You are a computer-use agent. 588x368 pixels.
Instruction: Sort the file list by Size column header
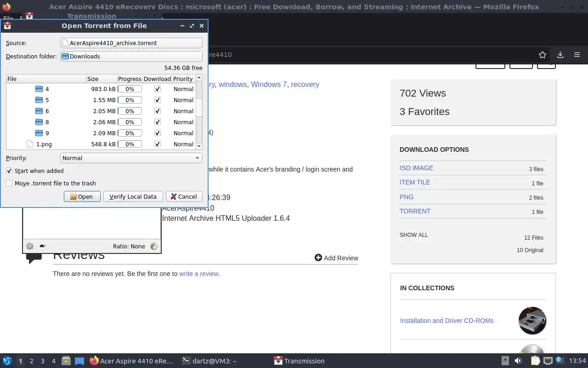101,79
